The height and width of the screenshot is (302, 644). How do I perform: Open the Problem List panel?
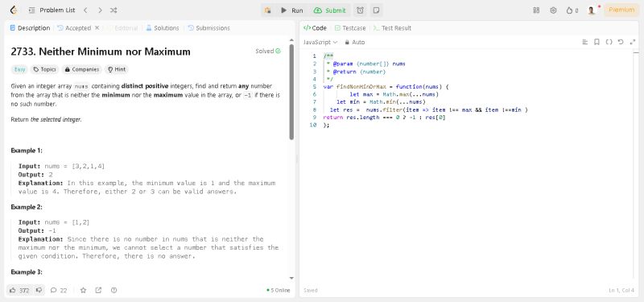tap(52, 10)
